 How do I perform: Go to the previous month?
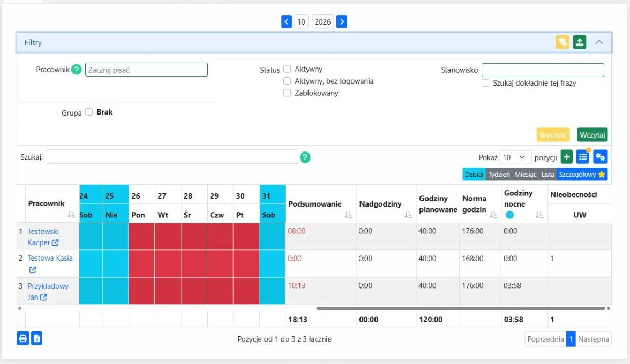click(287, 21)
